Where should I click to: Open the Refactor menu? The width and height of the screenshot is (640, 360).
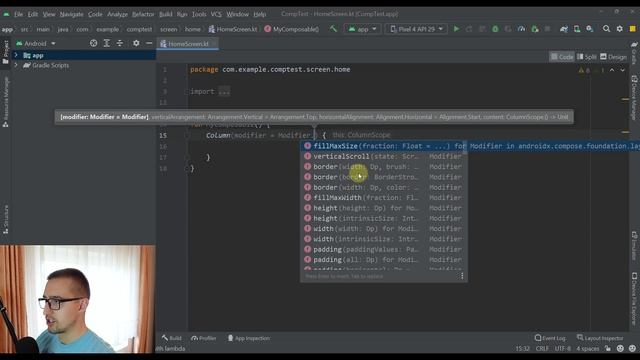coord(143,14)
